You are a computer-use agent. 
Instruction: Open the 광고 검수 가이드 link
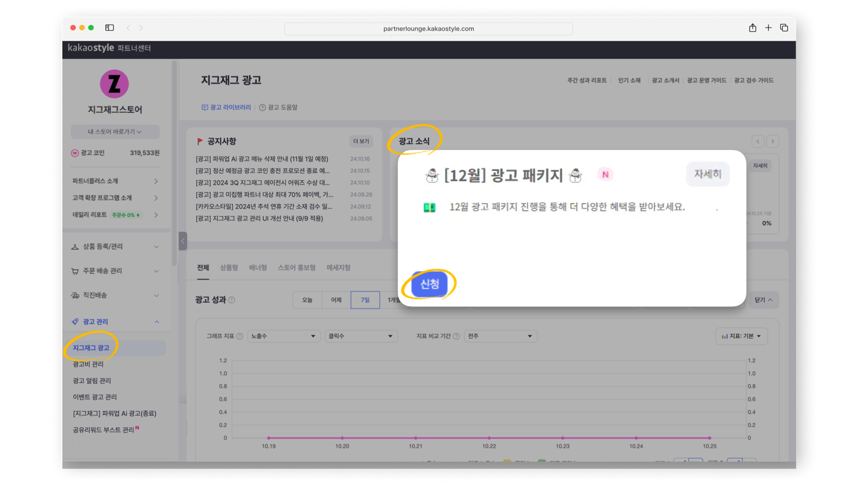pos(754,81)
